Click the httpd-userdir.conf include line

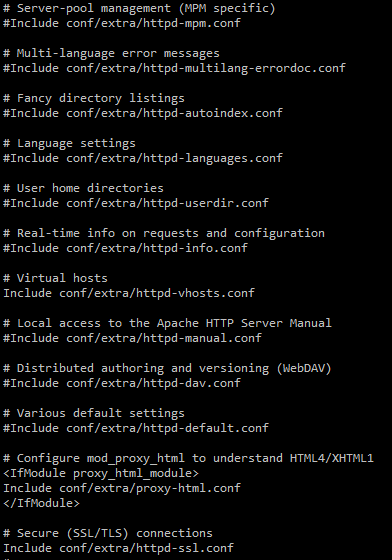pyautogui.click(x=136, y=203)
